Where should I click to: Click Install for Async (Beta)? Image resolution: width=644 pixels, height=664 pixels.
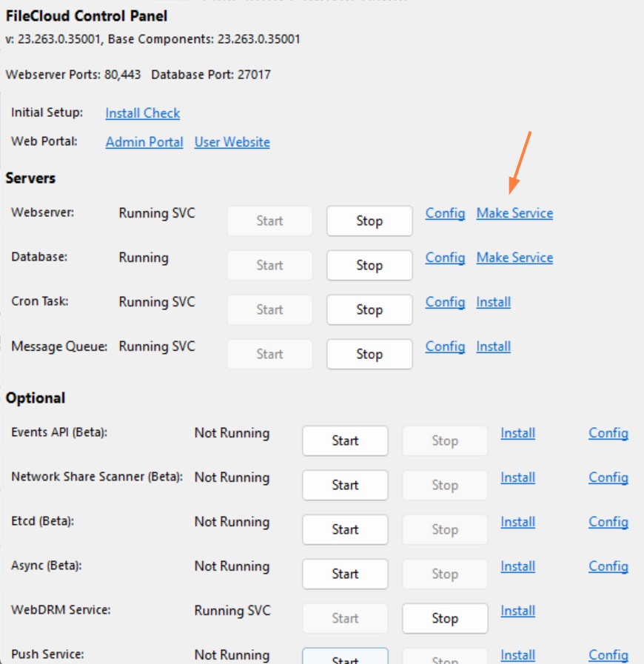coord(518,566)
